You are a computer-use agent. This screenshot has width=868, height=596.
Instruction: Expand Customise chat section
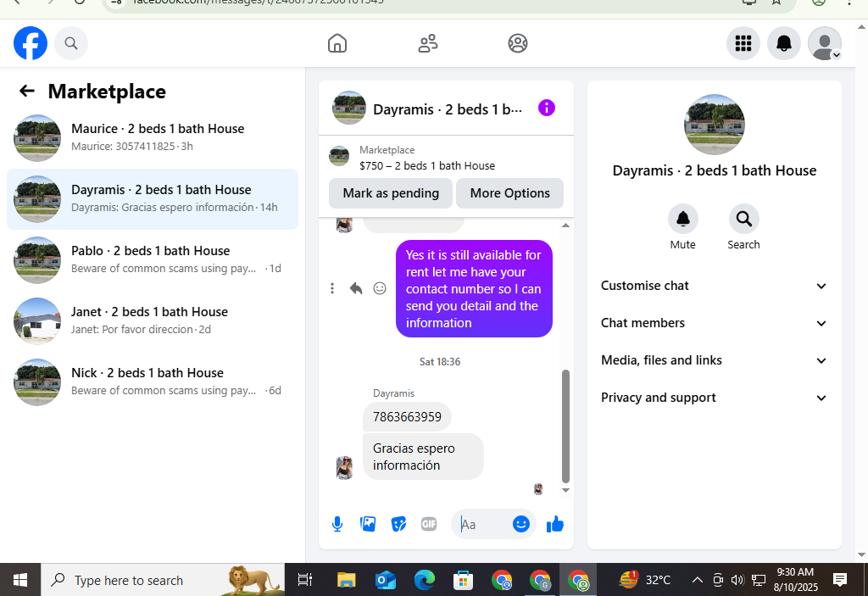pyautogui.click(x=714, y=286)
